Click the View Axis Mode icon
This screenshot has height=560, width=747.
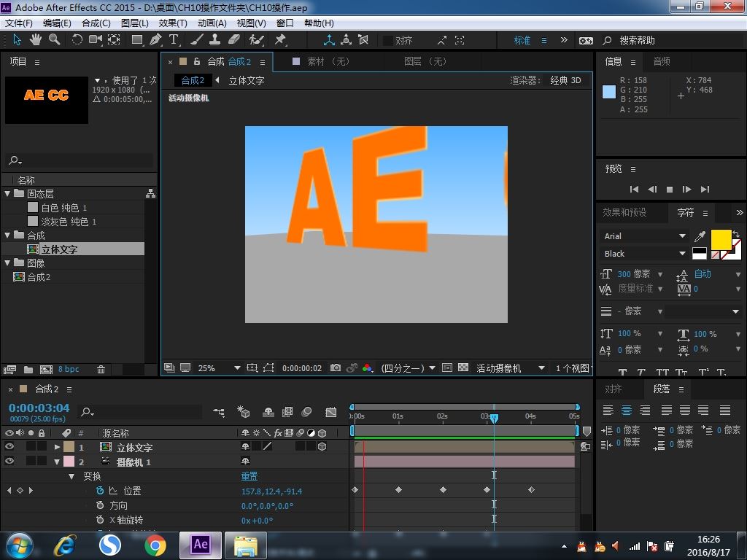pyautogui.click(x=363, y=40)
